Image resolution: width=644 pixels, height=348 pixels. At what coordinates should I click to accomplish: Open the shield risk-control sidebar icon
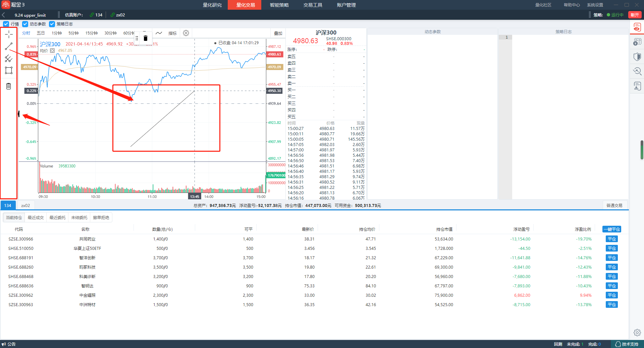point(637,57)
